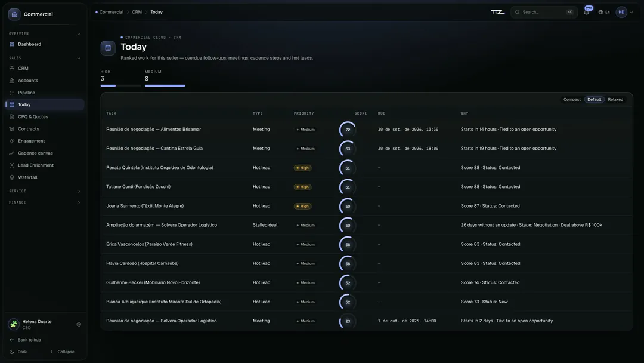
Task: Open Ampliação do armazém — Solvera task
Action: (x=162, y=225)
